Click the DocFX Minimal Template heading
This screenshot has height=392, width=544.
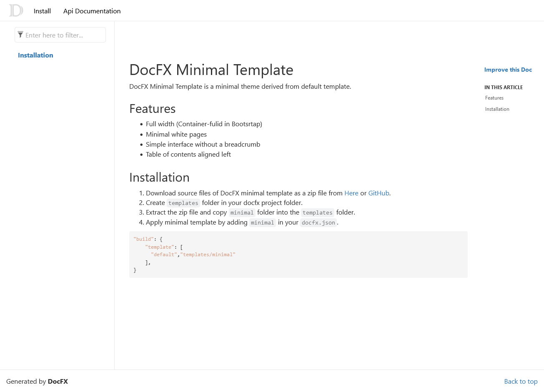[x=211, y=70]
